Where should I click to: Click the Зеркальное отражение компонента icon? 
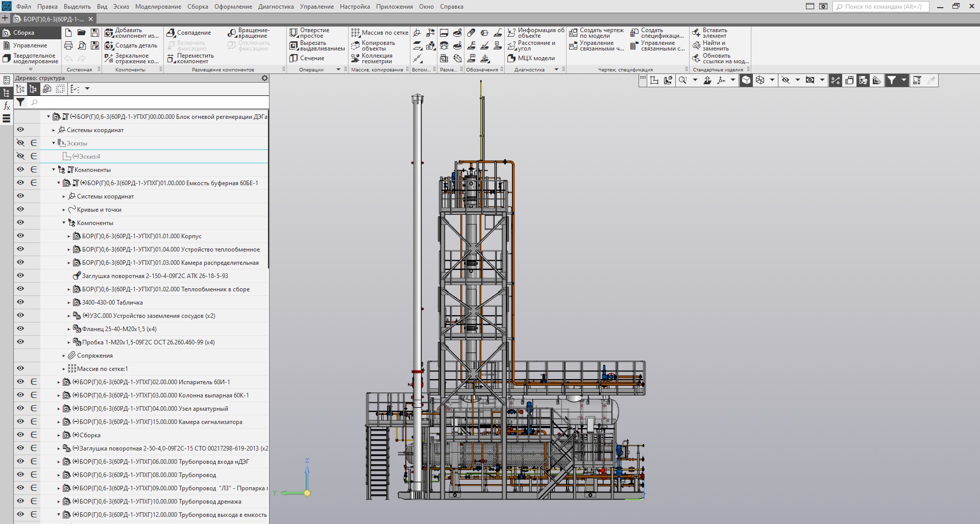pyautogui.click(x=109, y=58)
